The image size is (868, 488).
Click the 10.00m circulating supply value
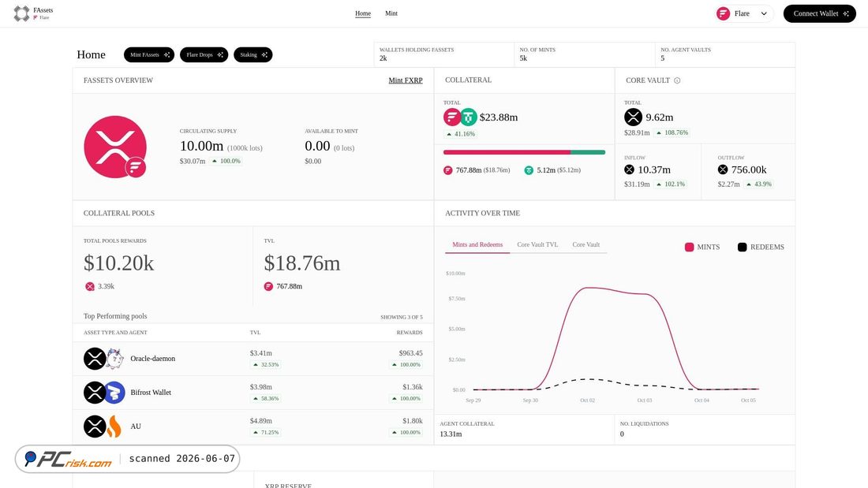pos(201,146)
